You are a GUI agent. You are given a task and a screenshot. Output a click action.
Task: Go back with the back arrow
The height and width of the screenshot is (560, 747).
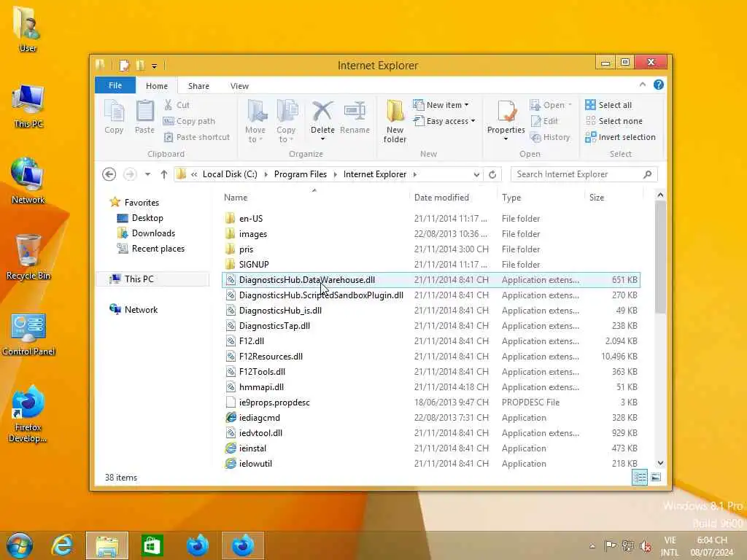coord(109,174)
